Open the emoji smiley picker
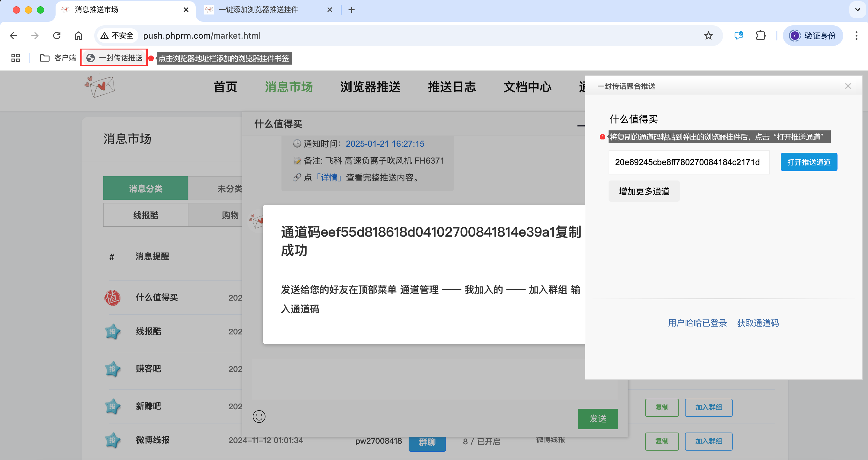The image size is (868, 460). (x=259, y=417)
